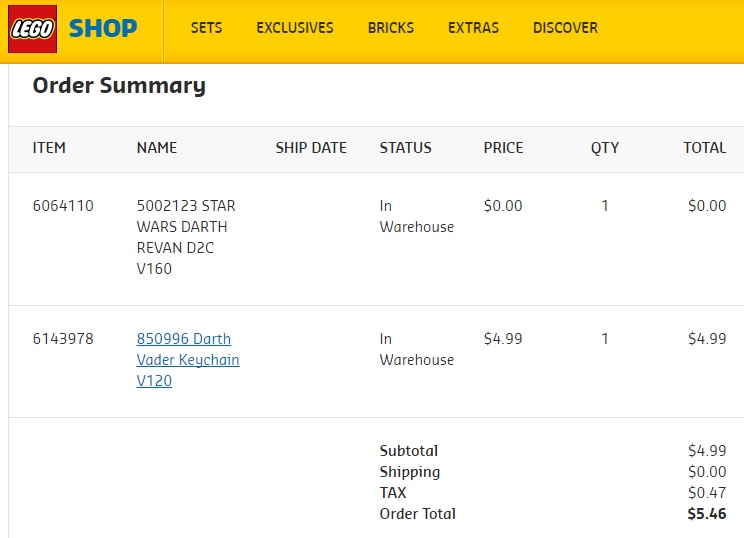Screen dimensions: 744x538
Task: Go to the BRICKS section
Action: coord(391,28)
